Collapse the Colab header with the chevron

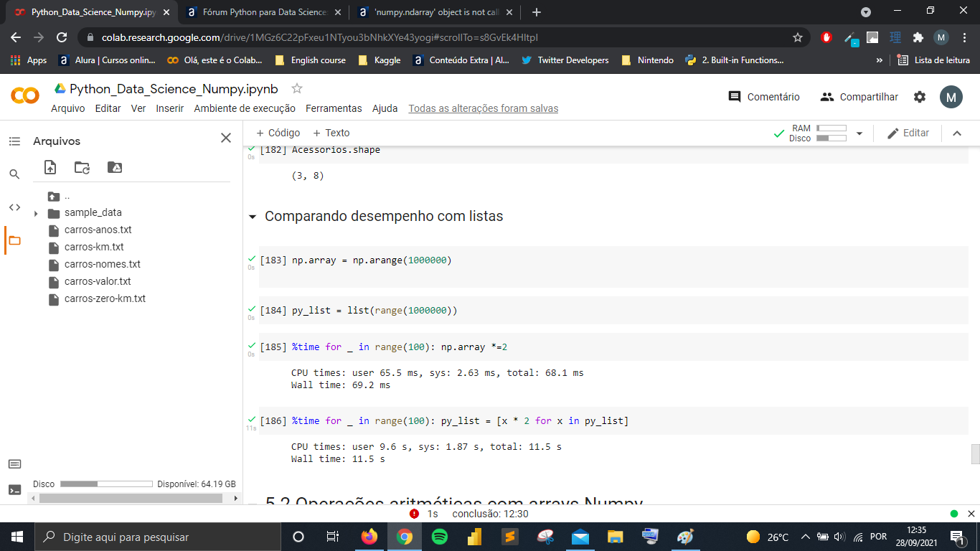click(x=956, y=133)
